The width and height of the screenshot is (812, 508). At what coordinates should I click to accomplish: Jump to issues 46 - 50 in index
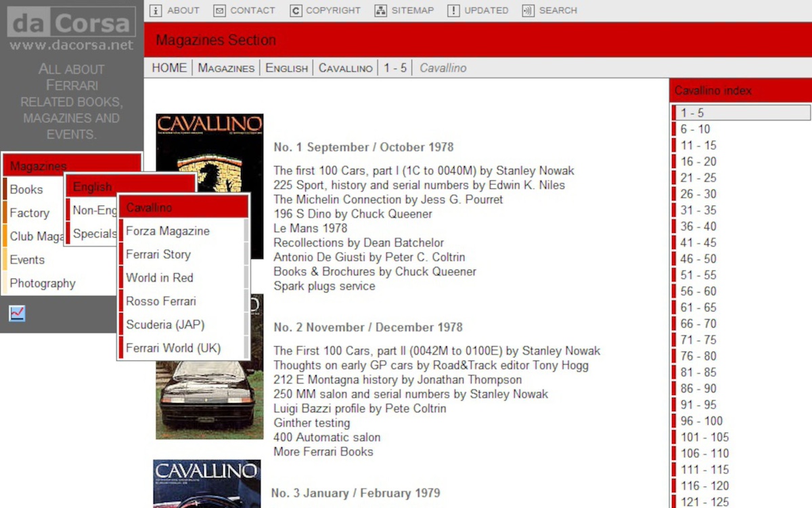[741, 259]
